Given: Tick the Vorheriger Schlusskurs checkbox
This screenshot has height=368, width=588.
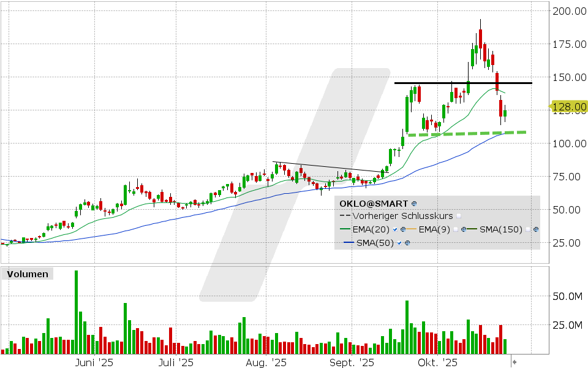Looking at the screenshot, I should [459, 217].
